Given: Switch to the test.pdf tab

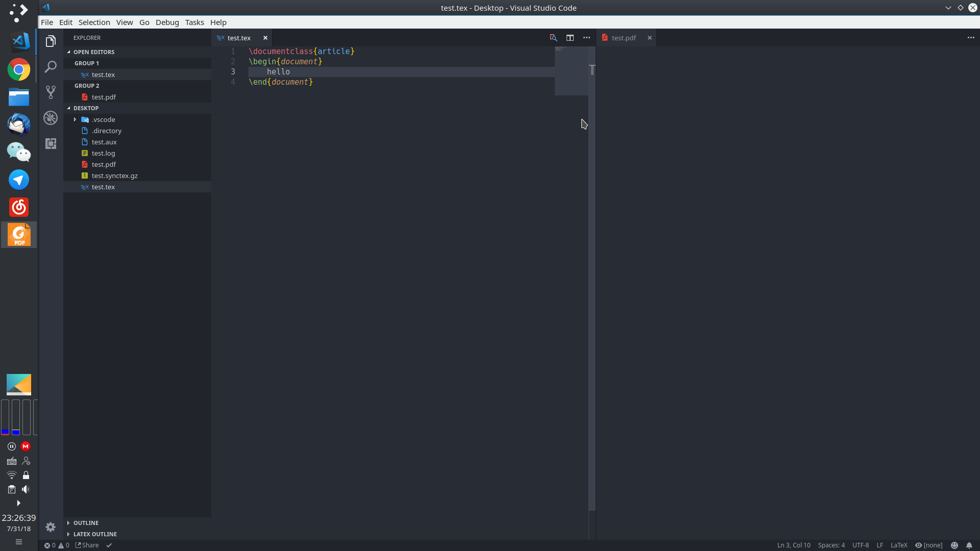Looking at the screenshot, I should click(623, 38).
